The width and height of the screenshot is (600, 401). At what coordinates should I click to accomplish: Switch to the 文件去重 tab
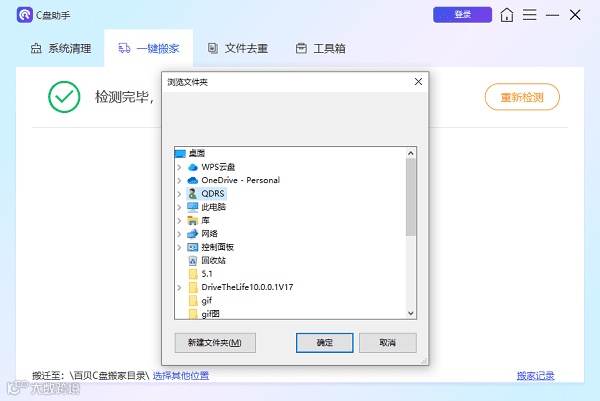click(x=238, y=49)
